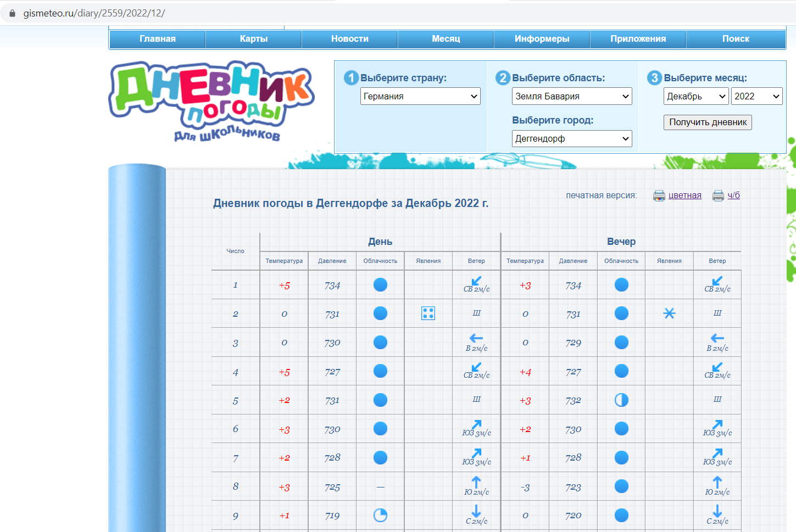Click Получить дневник button
The image size is (796, 532).
click(708, 122)
